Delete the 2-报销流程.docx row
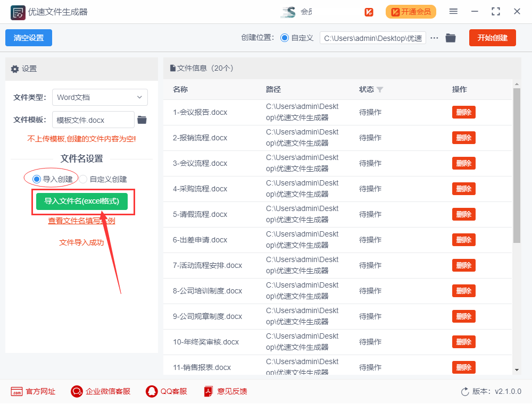This screenshot has width=532, height=404. point(464,138)
